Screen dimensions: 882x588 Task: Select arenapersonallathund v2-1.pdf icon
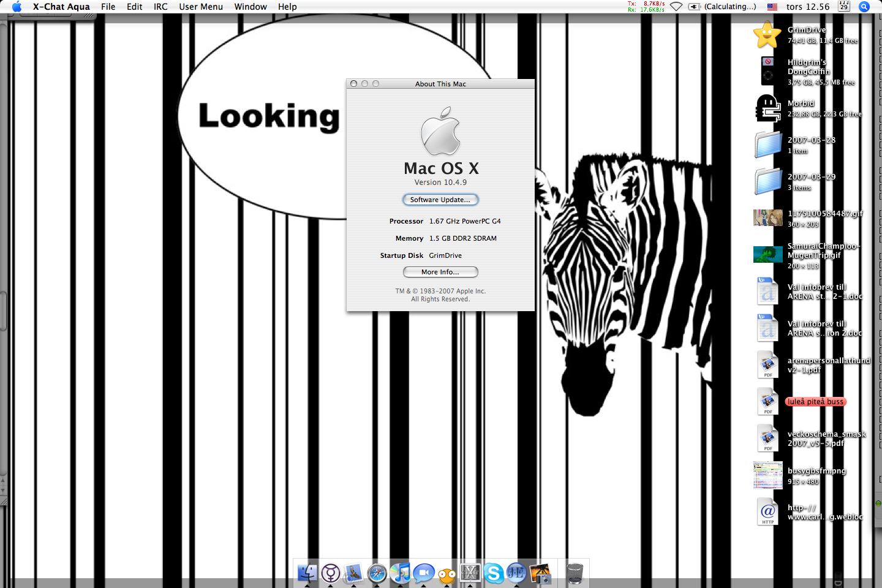point(768,364)
